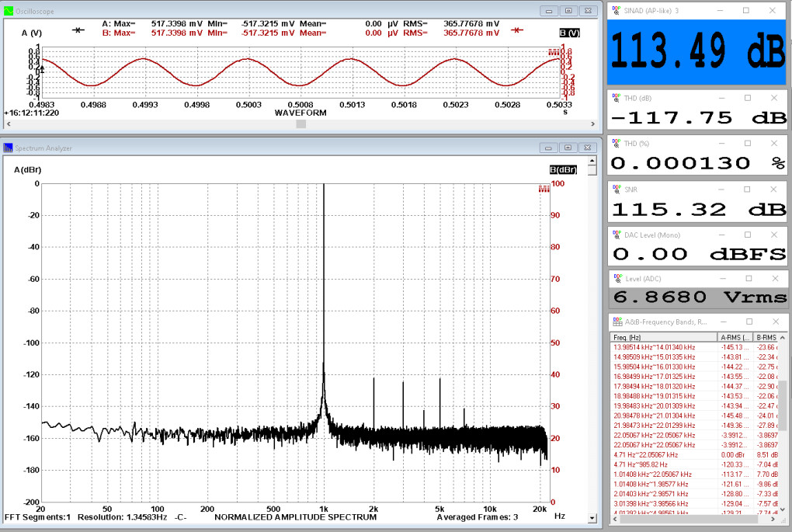Click the Resolution: 1.34583Hz status text
The height and width of the screenshot is (532, 792).
pos(122,517)
